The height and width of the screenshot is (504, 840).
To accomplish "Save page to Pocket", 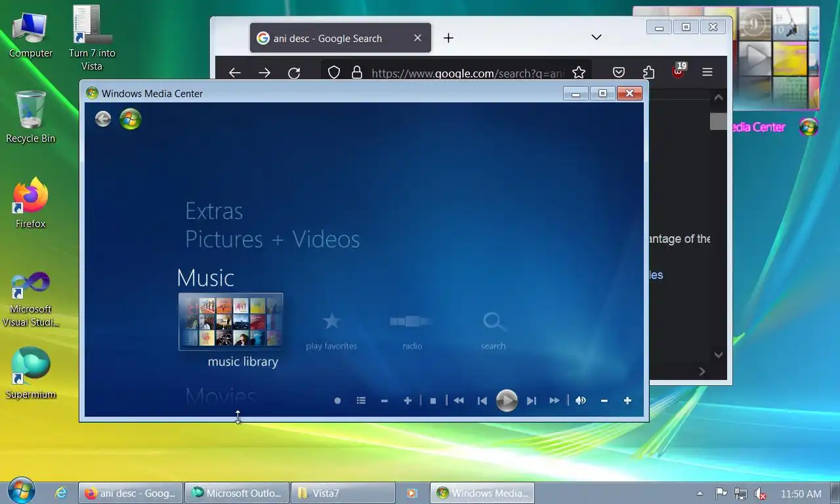I will pos(619,72).
